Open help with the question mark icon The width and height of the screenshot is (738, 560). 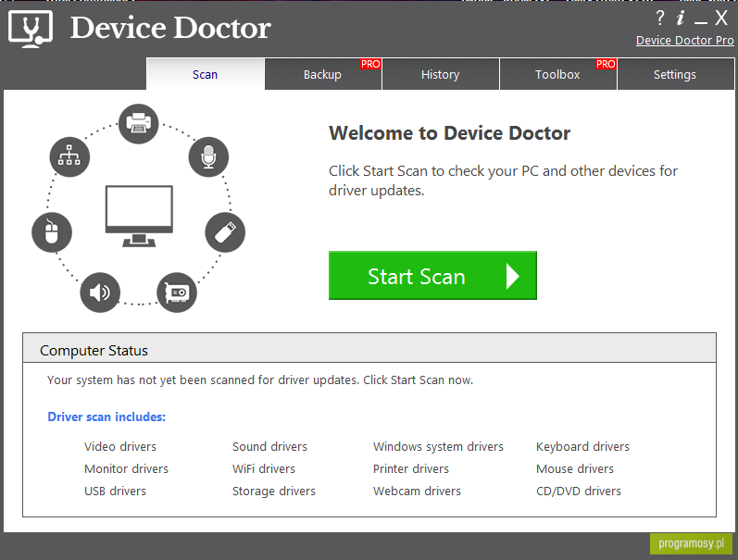(x=660, y=19)
